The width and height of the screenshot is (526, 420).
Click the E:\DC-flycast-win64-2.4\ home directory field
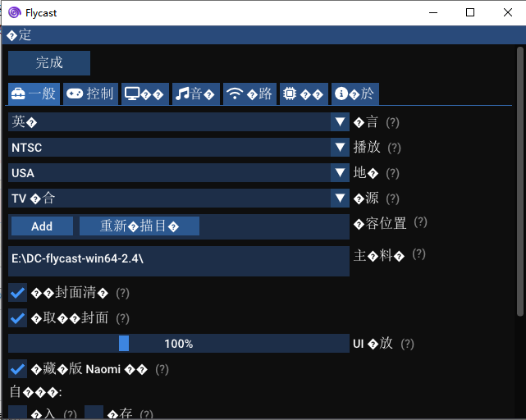pyautogui.click(x=179, y=262)
